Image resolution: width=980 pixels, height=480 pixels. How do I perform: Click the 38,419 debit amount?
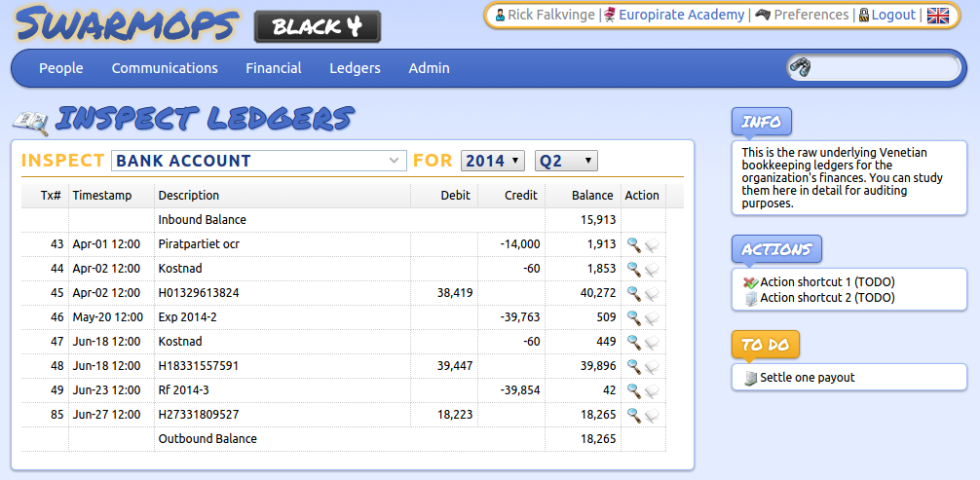(x=454, y=293)
